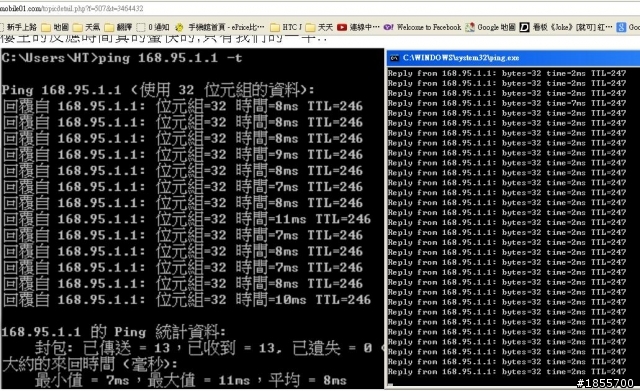Open the 天氣 bookmark folder
Image resolution: width=640 pixels, height=391 pixels.
point(87,27)
